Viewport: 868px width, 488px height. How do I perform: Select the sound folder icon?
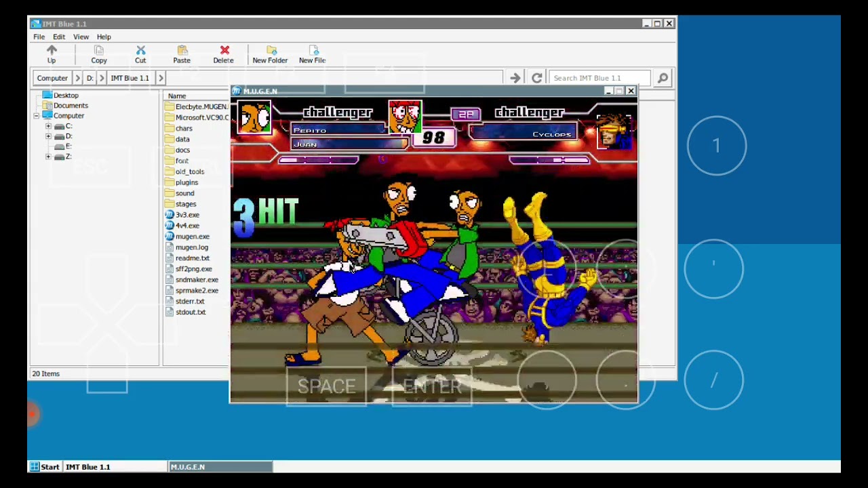(x=170, y=193)
